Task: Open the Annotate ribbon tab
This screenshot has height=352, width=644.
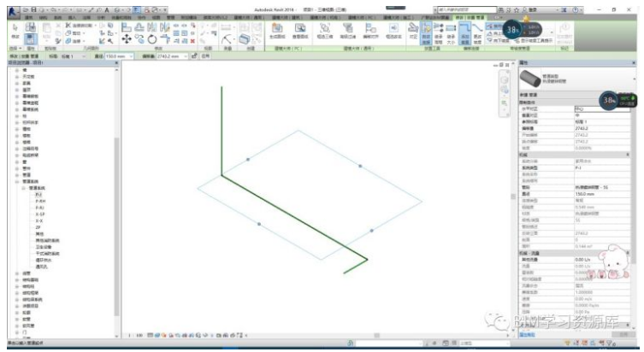Action: coord(86,18)
